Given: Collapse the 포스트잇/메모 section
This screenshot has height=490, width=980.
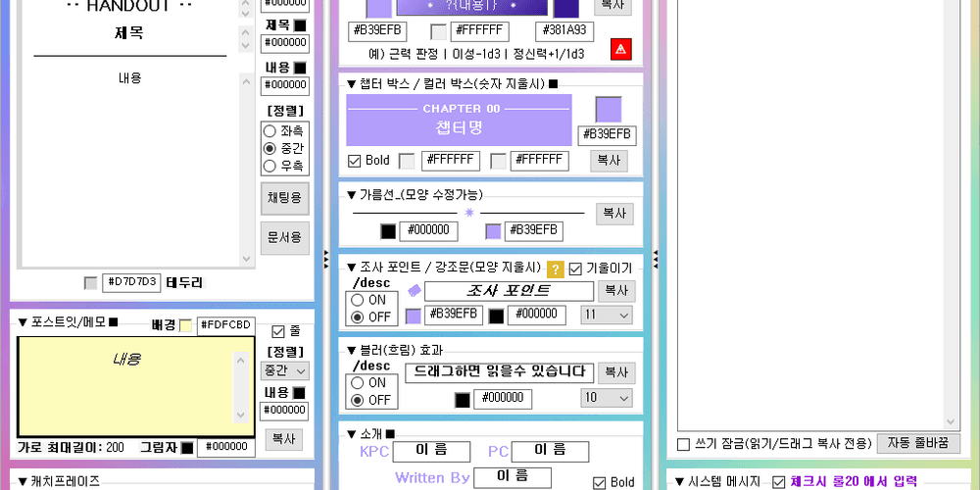Looking at the screenshot, I should (x=24, y=322).
